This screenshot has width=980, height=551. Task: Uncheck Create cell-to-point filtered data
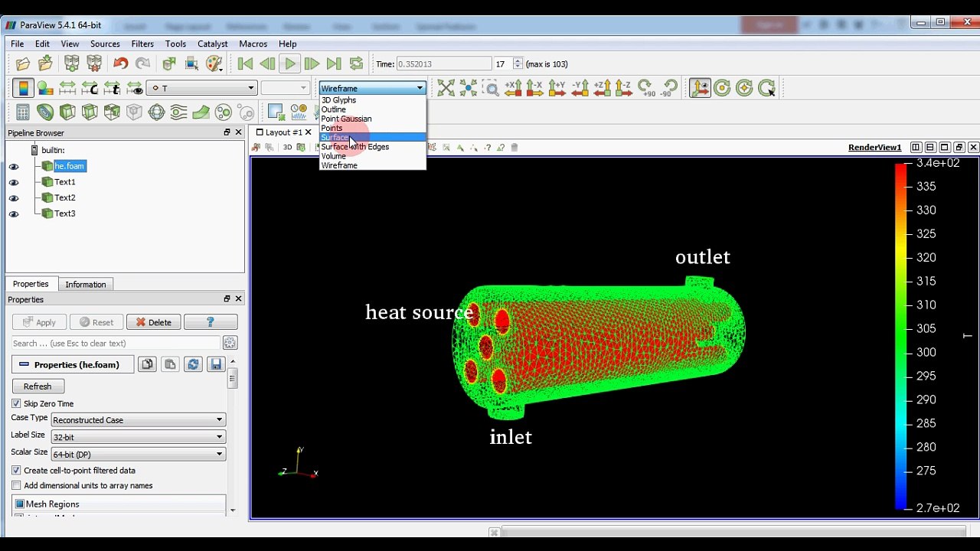coord(16,471)
